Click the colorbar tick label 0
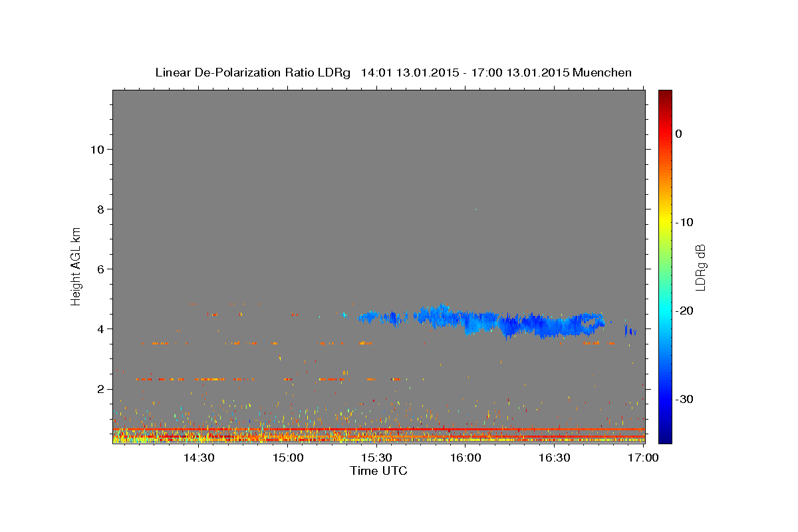 (x=678, y=134)
